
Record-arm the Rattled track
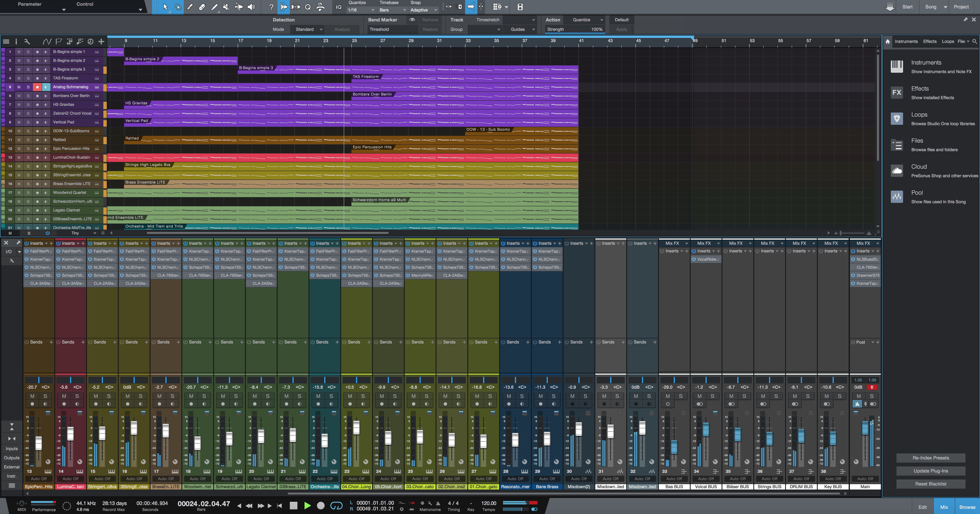(x=37, y=140)
